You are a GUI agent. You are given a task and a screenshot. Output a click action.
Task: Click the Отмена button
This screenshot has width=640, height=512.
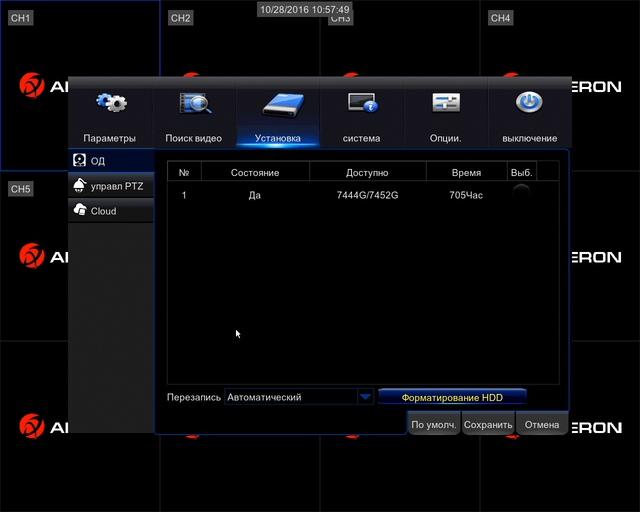pos(542,425)
